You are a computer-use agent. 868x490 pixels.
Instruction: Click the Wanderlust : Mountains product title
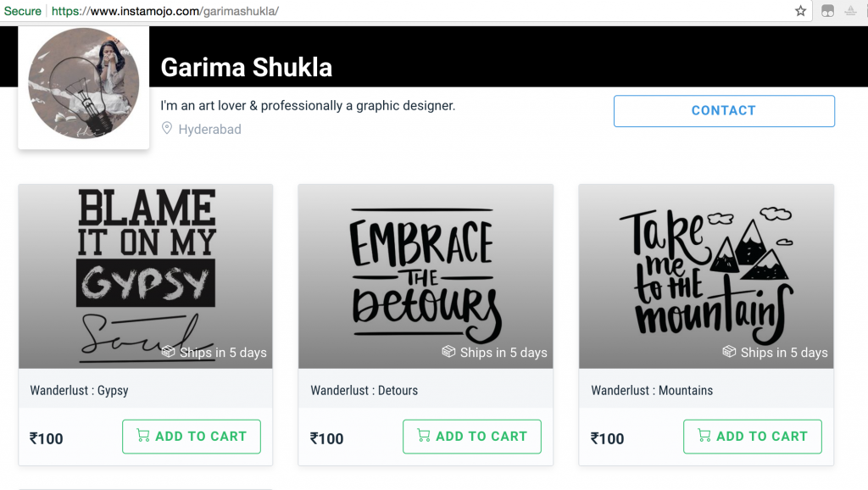pyautogui.click(x=652, y=391)
